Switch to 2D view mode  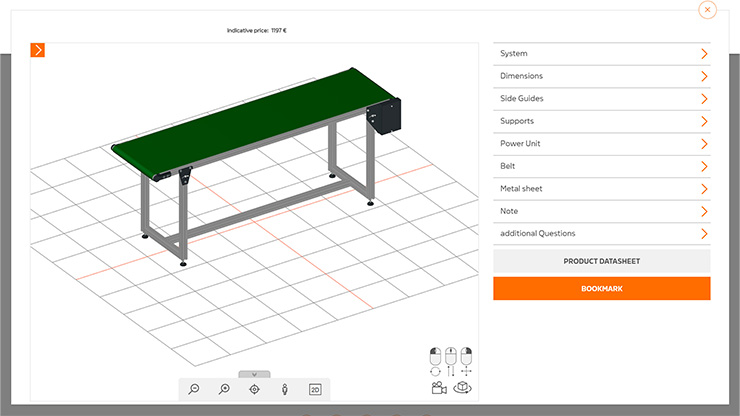[x=315, y=390]
